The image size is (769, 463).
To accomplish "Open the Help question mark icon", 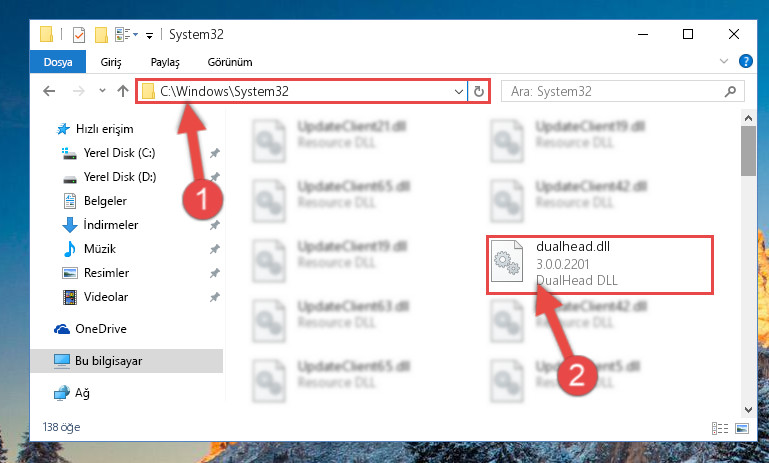I will click(x=745, y=61).
